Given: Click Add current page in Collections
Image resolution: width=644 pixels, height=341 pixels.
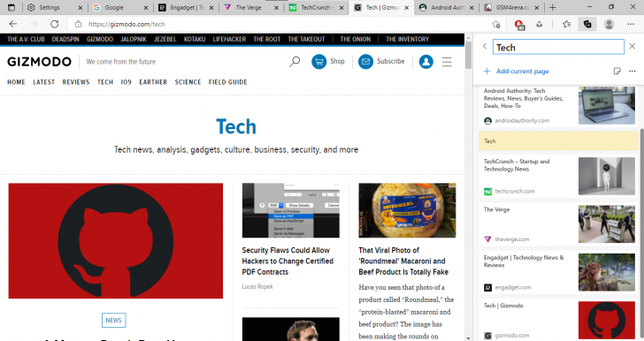Looking at the screenshot, I should click(517, 71).
